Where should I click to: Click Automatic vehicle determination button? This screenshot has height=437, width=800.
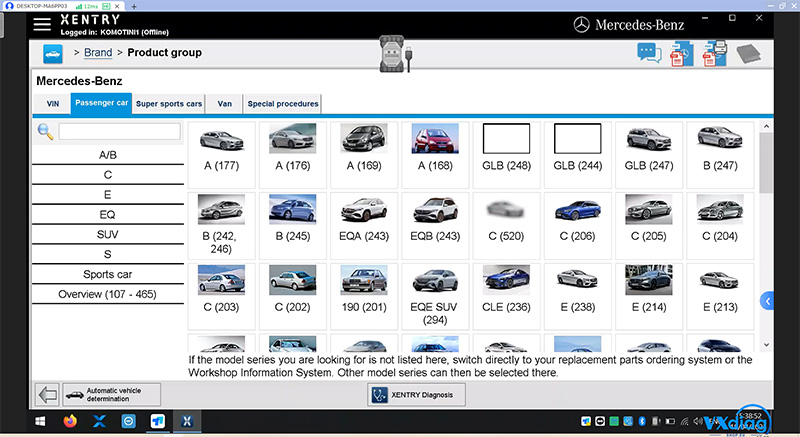click(x=112, y=395)
